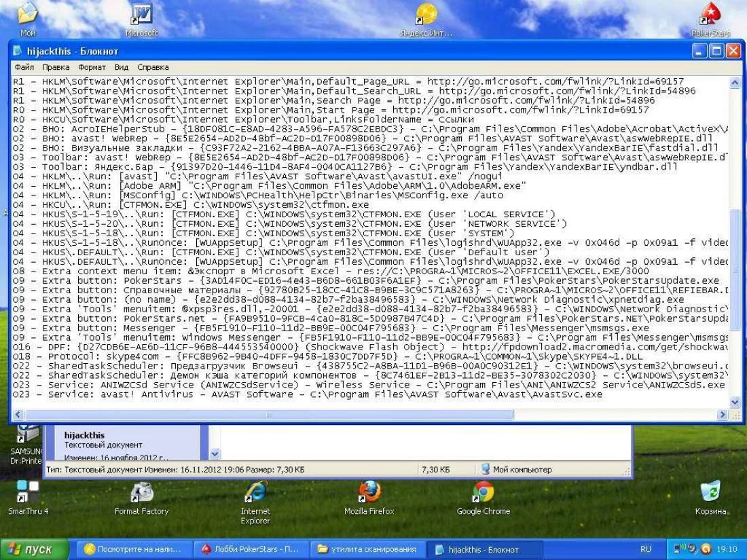This screenshot has width=747, height=560.
Task: Click the O18 Protocol skype4com line
Action: point(328,356)
